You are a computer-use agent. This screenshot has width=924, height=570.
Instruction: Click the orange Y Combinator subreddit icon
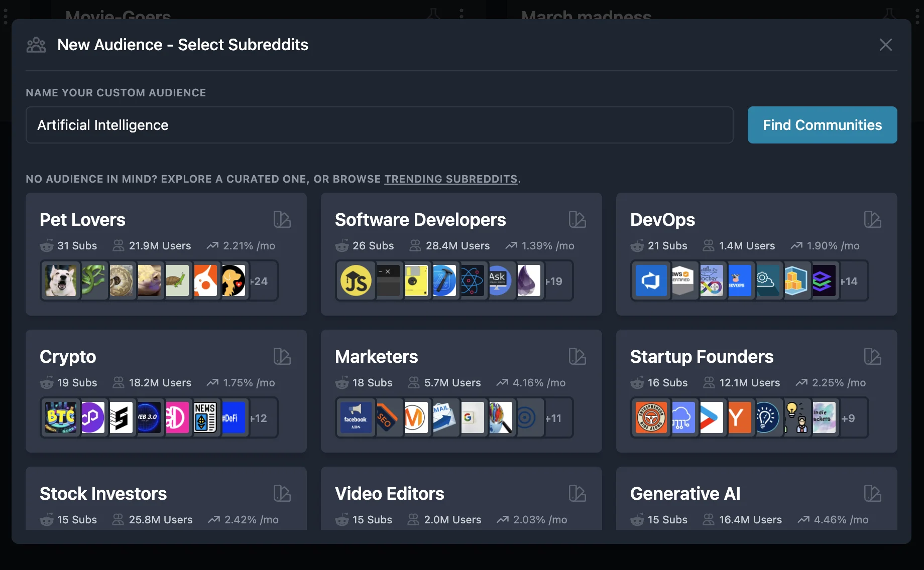point(740,417)
